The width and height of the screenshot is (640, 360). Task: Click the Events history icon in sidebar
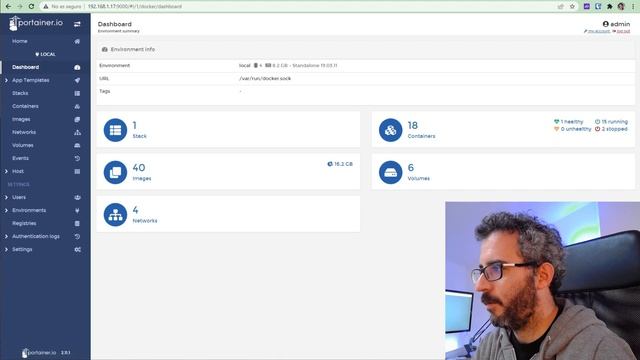point(77,158)
